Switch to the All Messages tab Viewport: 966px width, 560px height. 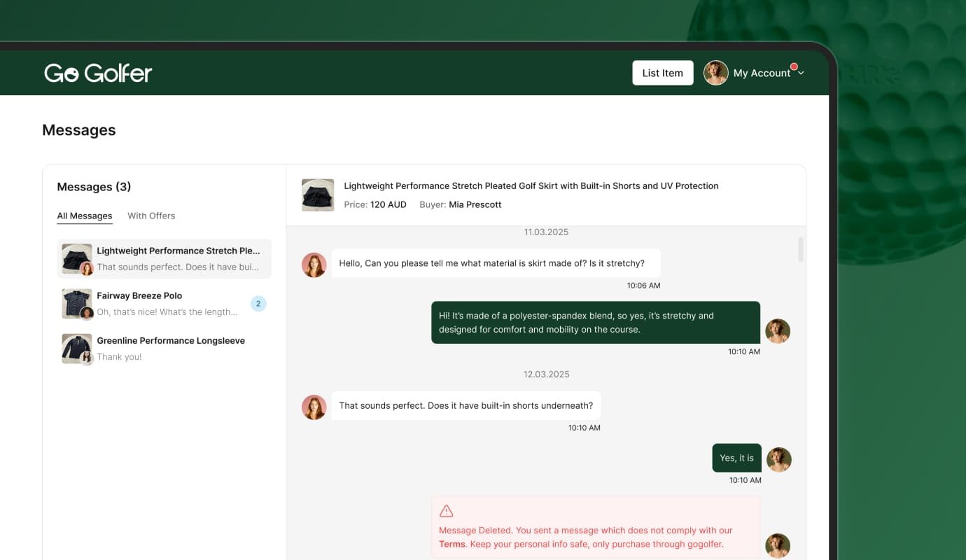click(x=85, y=216)
